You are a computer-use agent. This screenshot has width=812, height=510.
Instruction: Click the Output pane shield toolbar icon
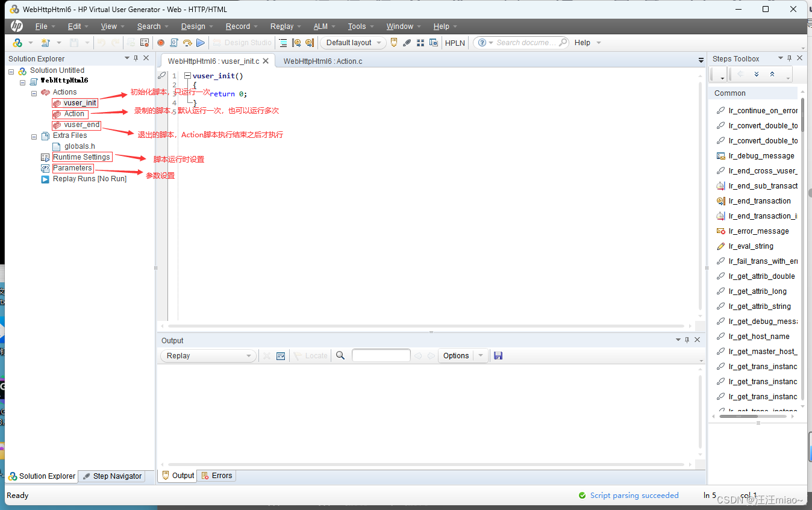coord(394,43)
